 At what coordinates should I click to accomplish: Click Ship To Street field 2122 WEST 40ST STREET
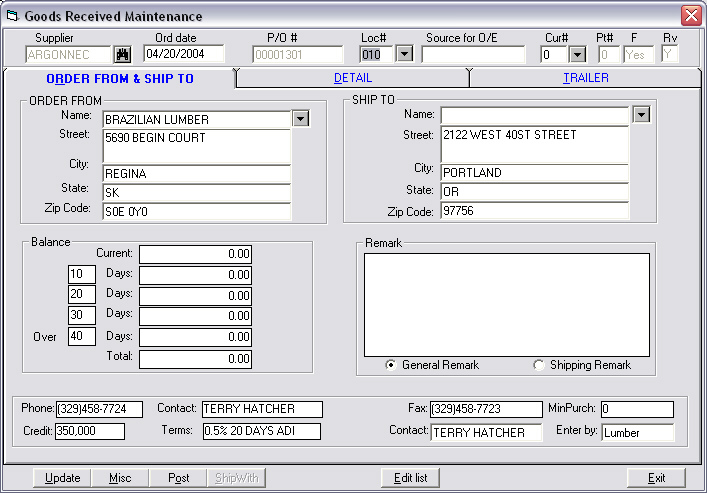pos(534,144)
